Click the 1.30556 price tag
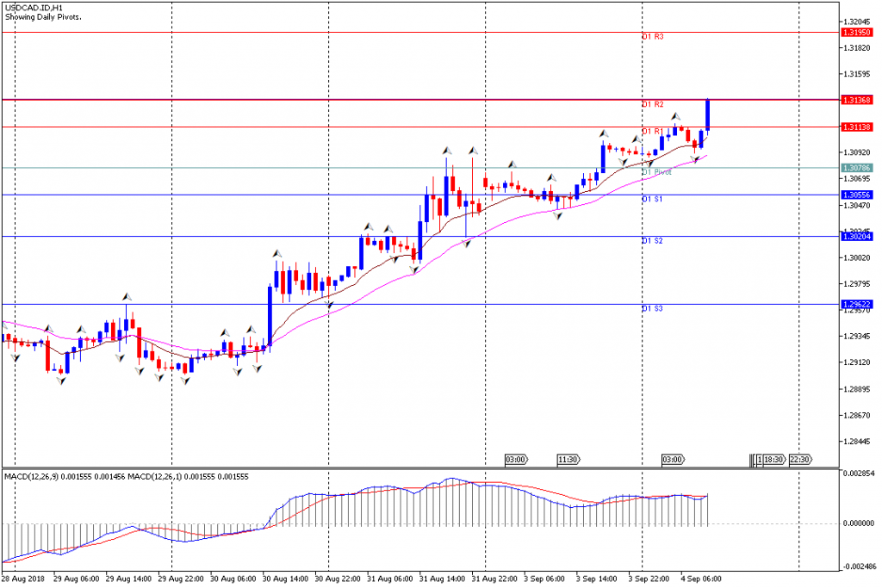Screen dimensions: 882x588 click(x=858, y=195)
